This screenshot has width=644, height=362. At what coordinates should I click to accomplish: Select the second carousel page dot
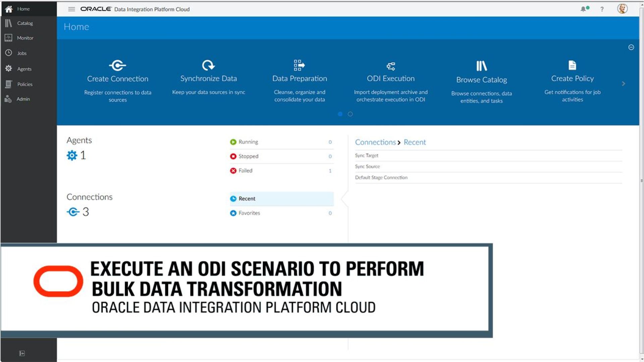point(350,114)
